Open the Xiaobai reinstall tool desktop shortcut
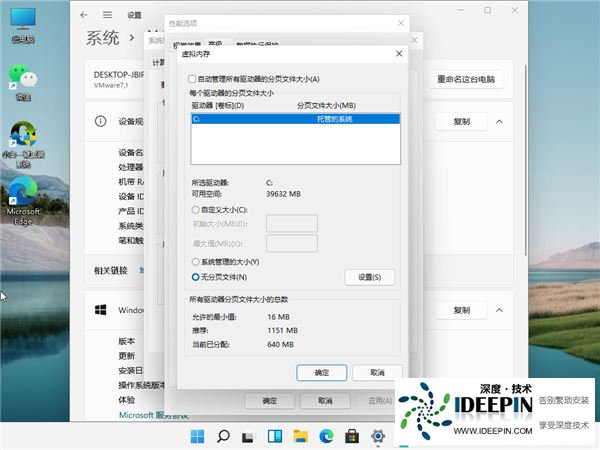 click(23, 145)
